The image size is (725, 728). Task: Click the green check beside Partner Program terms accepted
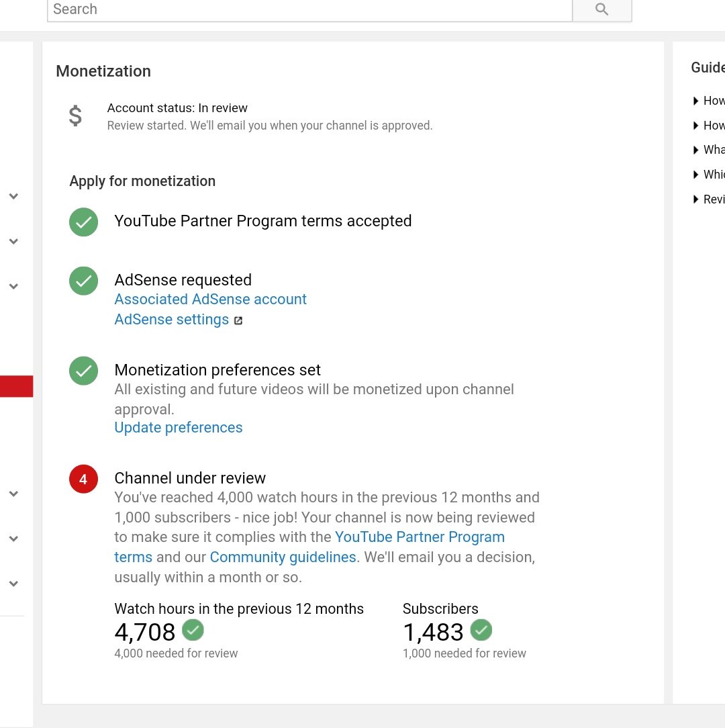83,222
